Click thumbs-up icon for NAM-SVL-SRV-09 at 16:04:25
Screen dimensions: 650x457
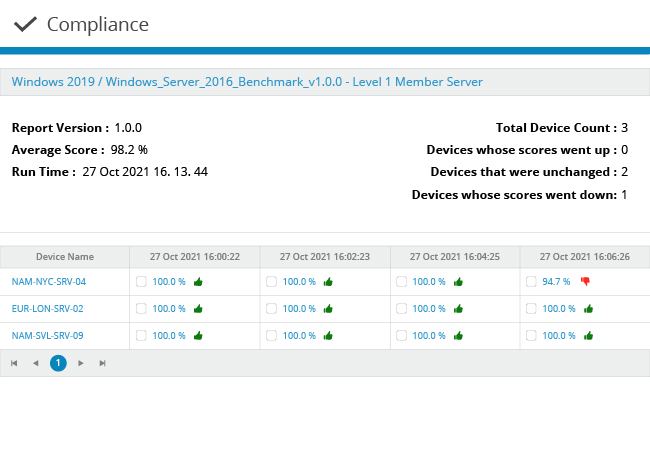458,336
